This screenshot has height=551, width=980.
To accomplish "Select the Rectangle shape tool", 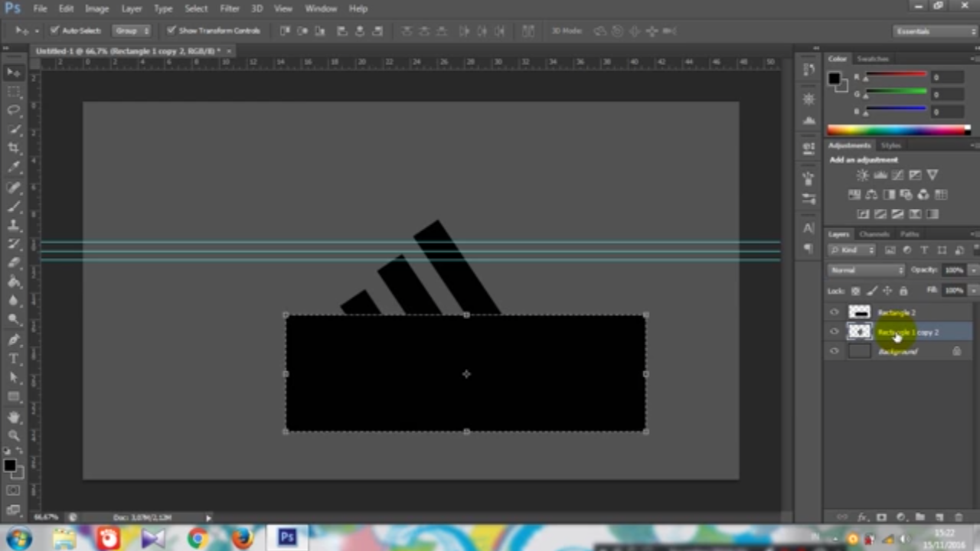I will pyautogui.click(x=14, y=396).
